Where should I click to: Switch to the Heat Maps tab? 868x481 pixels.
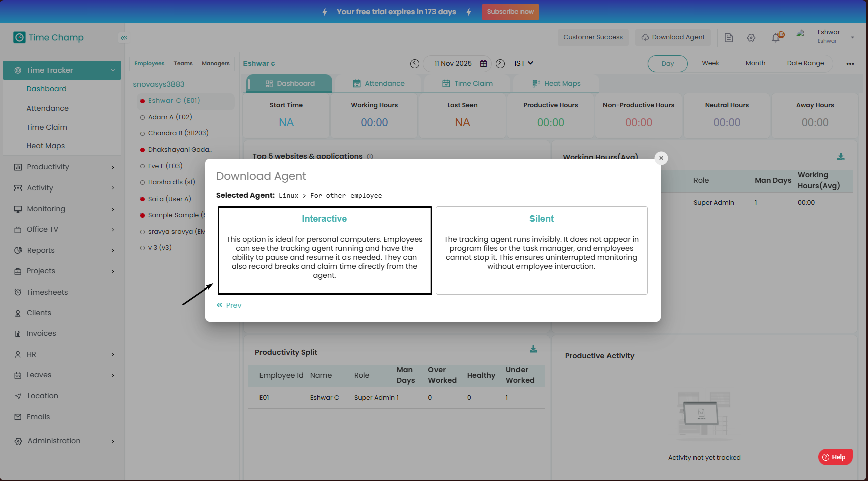556,83
